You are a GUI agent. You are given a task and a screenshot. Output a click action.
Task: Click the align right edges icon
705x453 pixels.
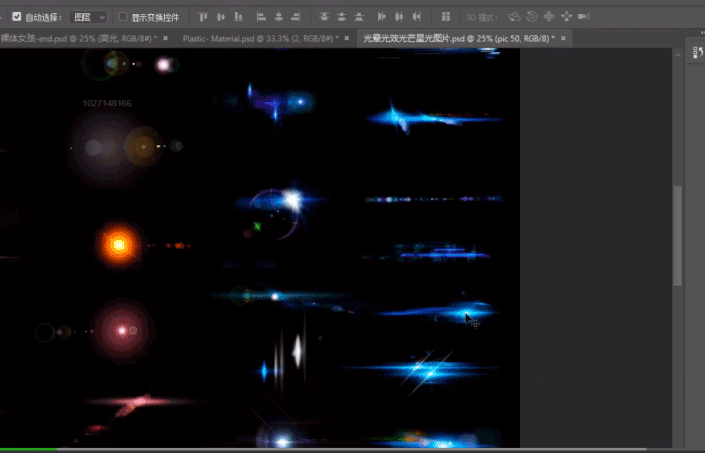click(x=296, y=17)
